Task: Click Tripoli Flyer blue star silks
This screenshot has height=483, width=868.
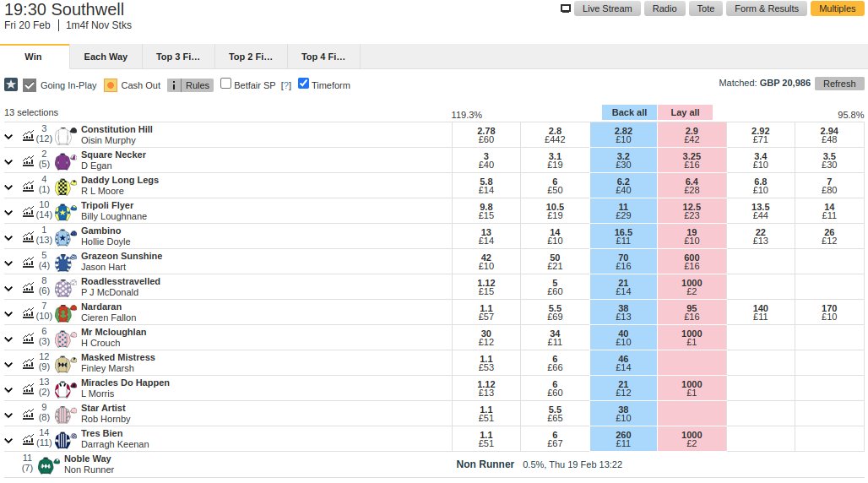Action: 65,212
